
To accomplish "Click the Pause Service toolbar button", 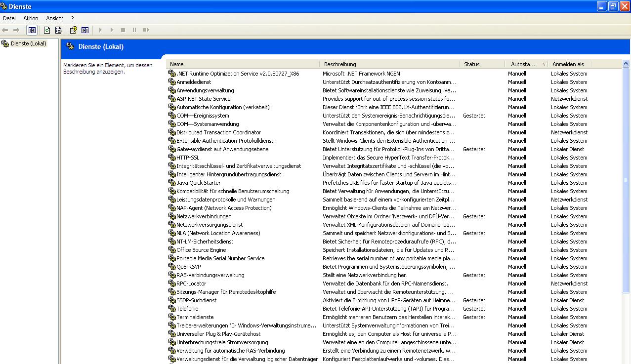I will point(134,30).
